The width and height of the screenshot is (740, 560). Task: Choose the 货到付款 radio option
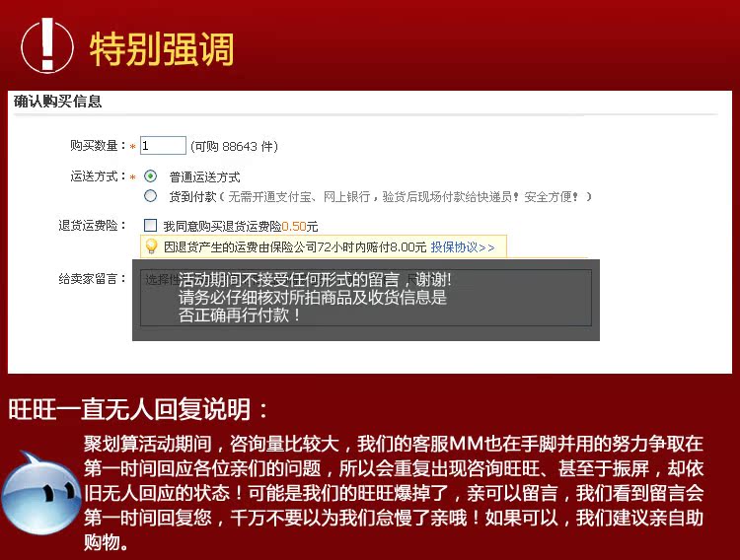(151, 196)
